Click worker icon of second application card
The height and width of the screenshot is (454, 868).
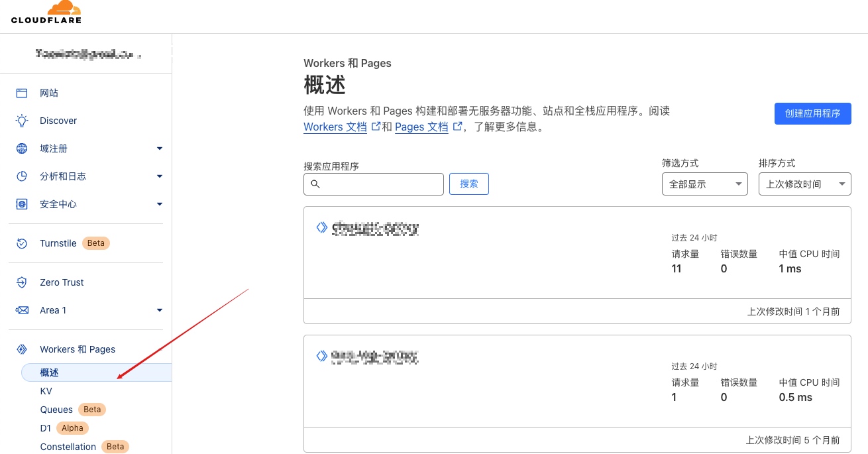pos(322,356)
